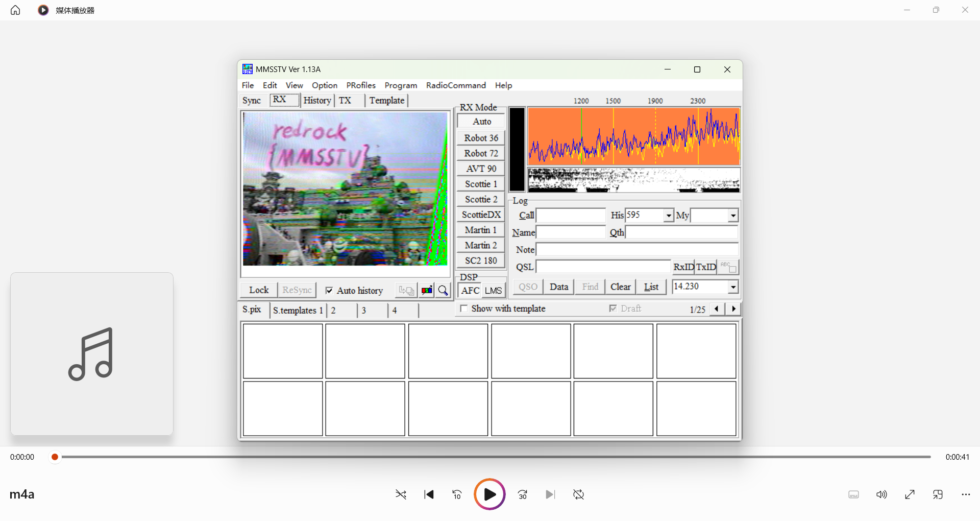This screenshot has height=521, width=980.
Task: Open the Edit menu
Action: (270, 85)
